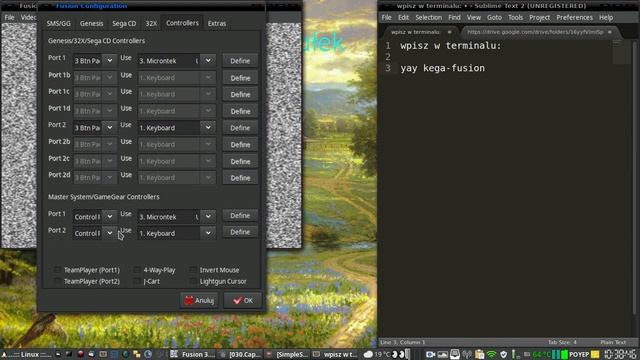Click the terminal launcher icon in taskbar

tap(69, 354)
